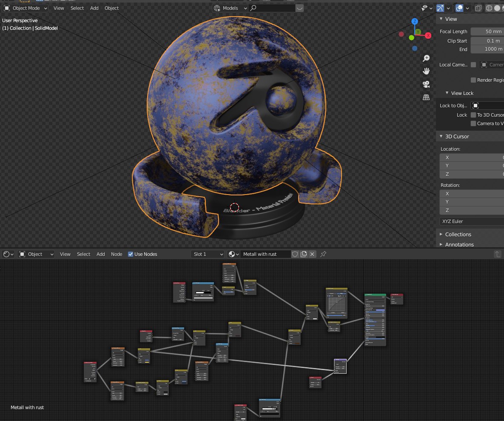Open the node editor type selector
Screen dimensions: 504x421
9,254
